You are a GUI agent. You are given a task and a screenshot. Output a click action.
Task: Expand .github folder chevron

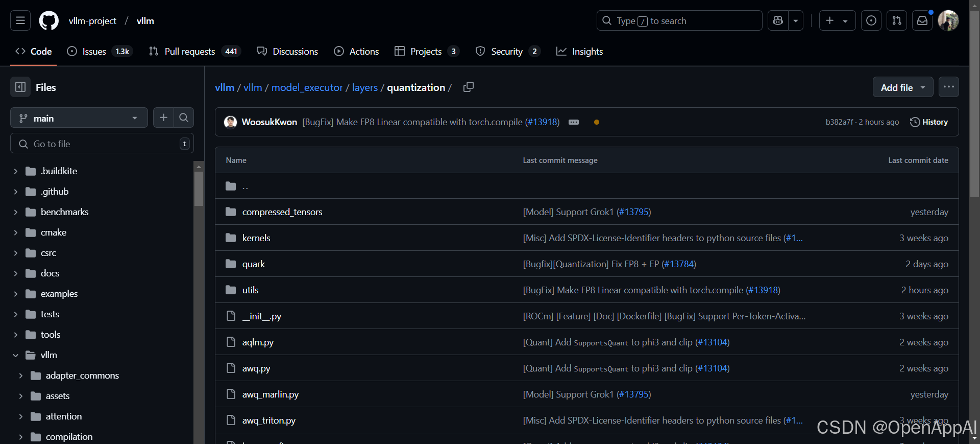tap(15, 192)
